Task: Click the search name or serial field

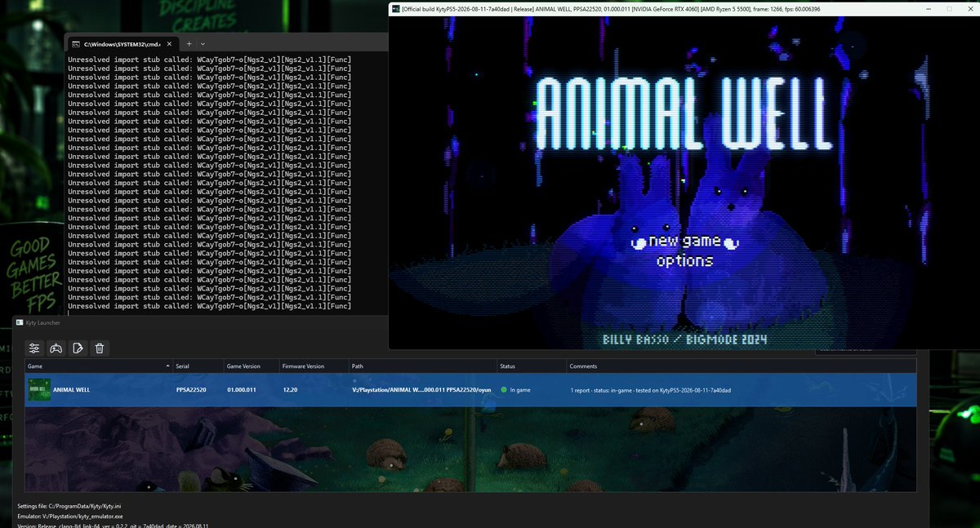Action: click(x=866, y=351)
